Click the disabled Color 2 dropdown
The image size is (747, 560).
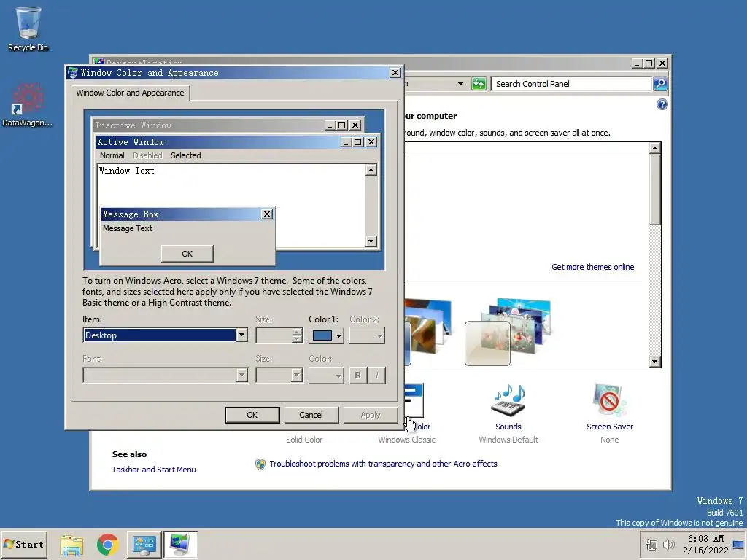[x=367, y=335]
